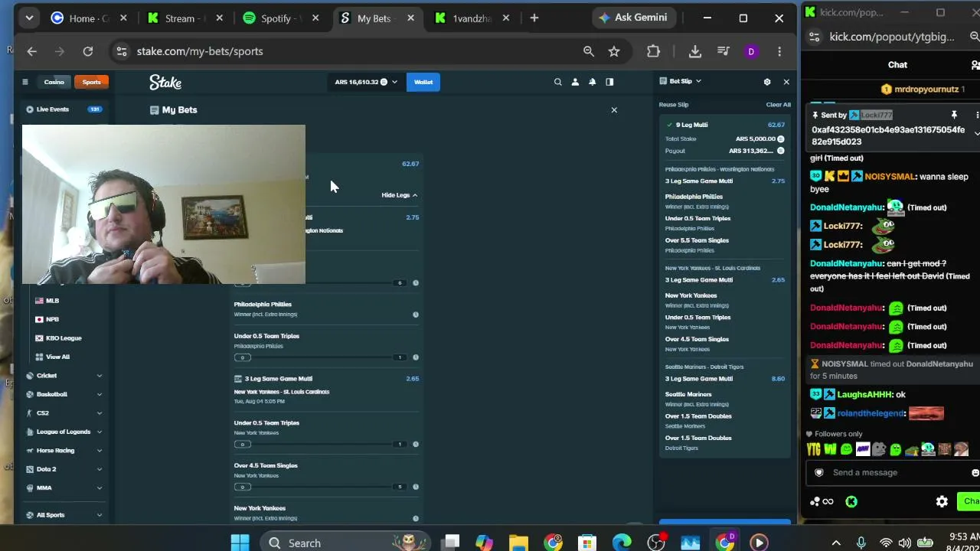Open Chrome three-dot menu
Viewport: 980px width, 551px height.
(779, 51)
